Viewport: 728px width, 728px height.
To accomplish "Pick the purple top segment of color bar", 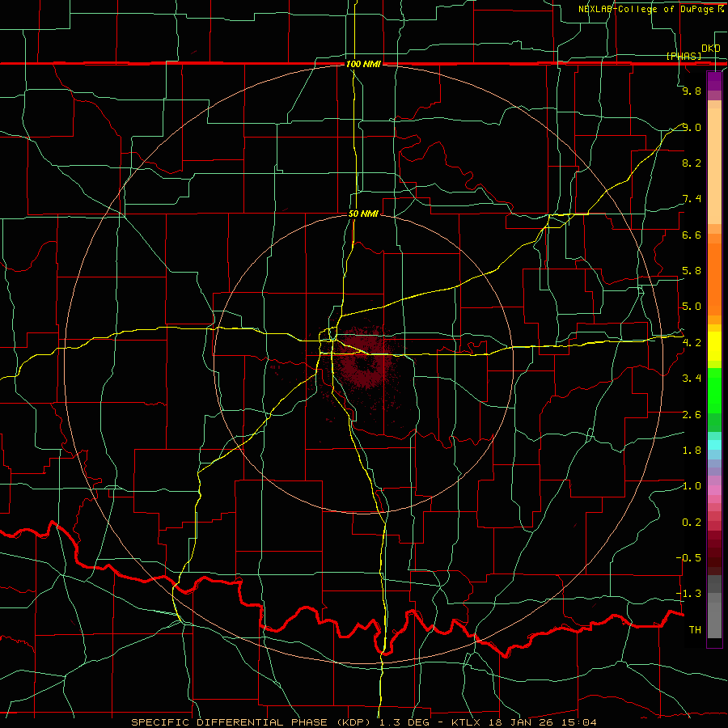I will [x=714, y=81].
